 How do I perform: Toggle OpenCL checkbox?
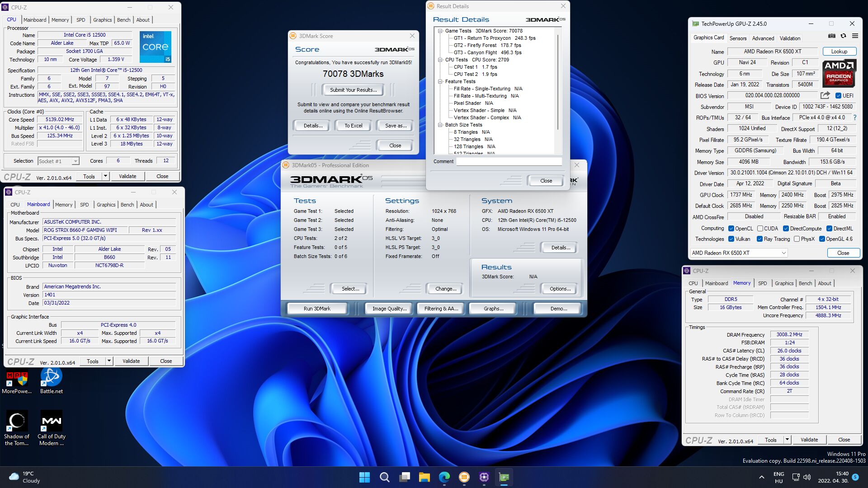[731, 229]
